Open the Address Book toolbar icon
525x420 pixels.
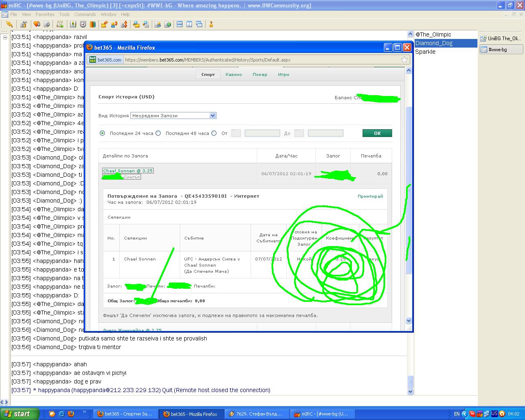[x=73, y=24]
